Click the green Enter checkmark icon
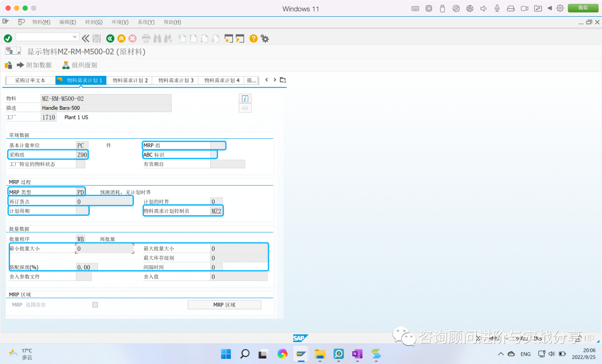The height and width of the screenshot is (364, 602). click(x=8, y=38)
